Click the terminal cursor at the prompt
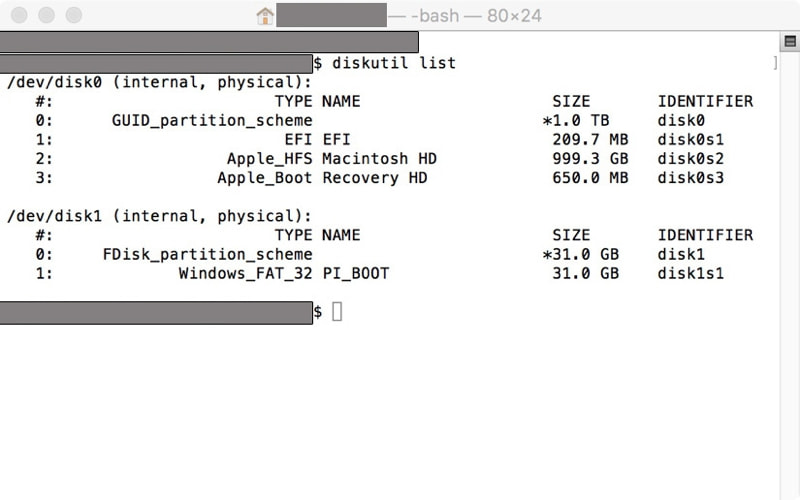800x500 pixels. (337, 311)
